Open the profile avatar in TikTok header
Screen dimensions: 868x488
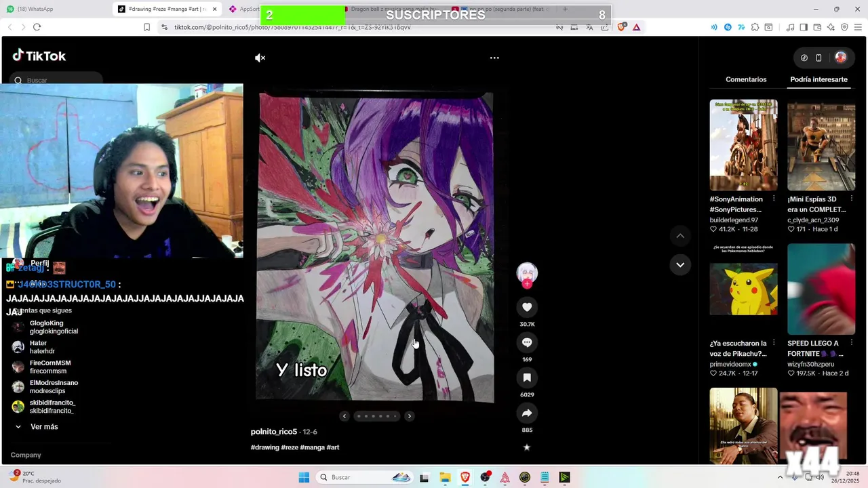841,58
